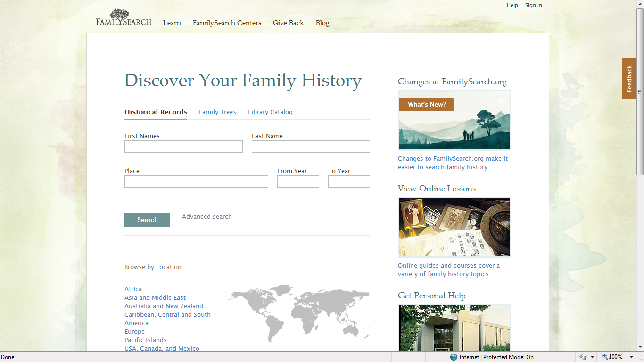
Task: Click the From Year input field
Action: 298,181
